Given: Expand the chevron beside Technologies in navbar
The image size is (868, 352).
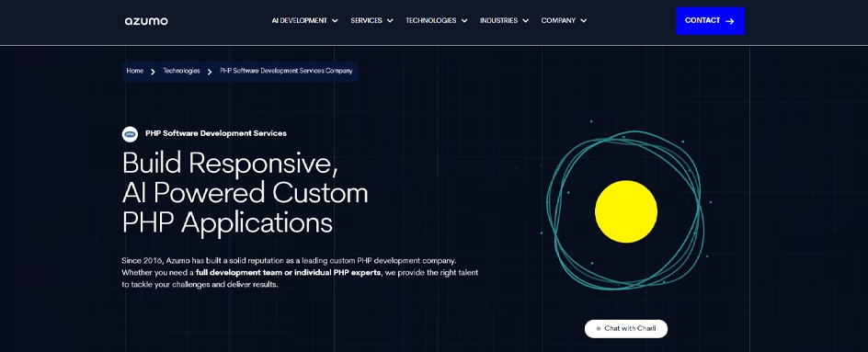Looking at the screenshot, I should 464,21.
